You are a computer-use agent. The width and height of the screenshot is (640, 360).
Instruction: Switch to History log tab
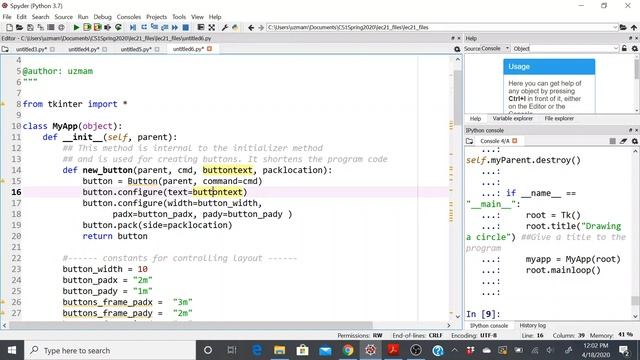point(532,325)
